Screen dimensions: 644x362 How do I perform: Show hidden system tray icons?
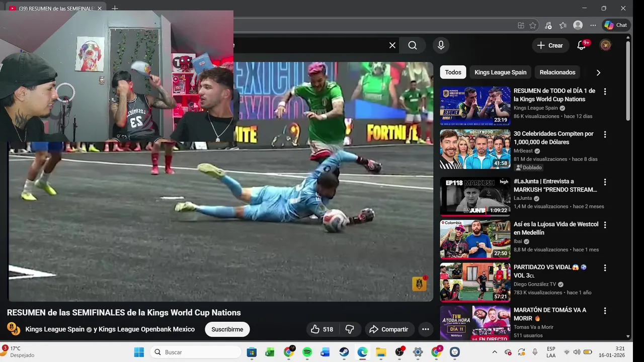point(494,352)
